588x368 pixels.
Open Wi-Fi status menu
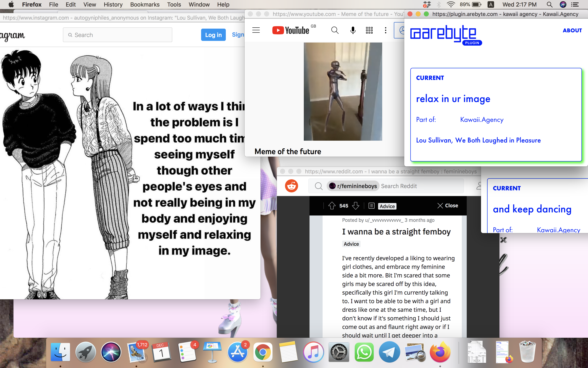pyautogui.click(x=451, y=4)
